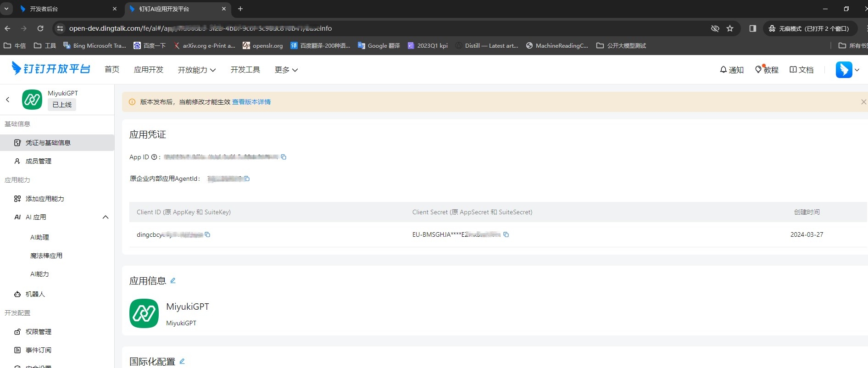The width and height of the screenshot is (868, 368).
Task: View site information icon in address bar
Action: pos(60,28)
